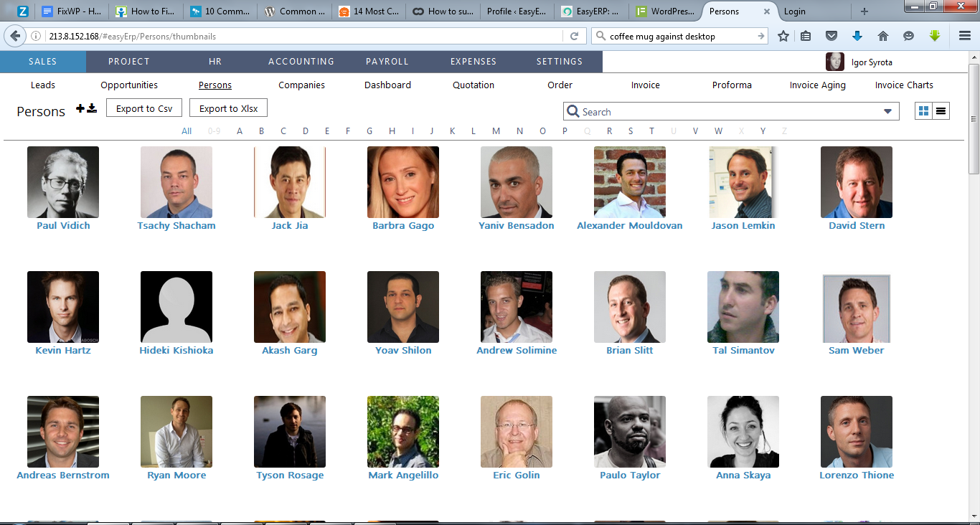This screenshot has height=525, width=980.
Task: Switch to list view of persons
Action: [x=941, y=111]
